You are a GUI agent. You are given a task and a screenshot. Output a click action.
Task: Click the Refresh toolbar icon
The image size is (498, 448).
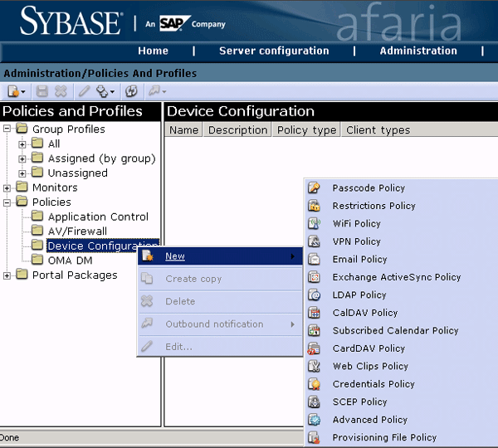[x=131, y=91]
